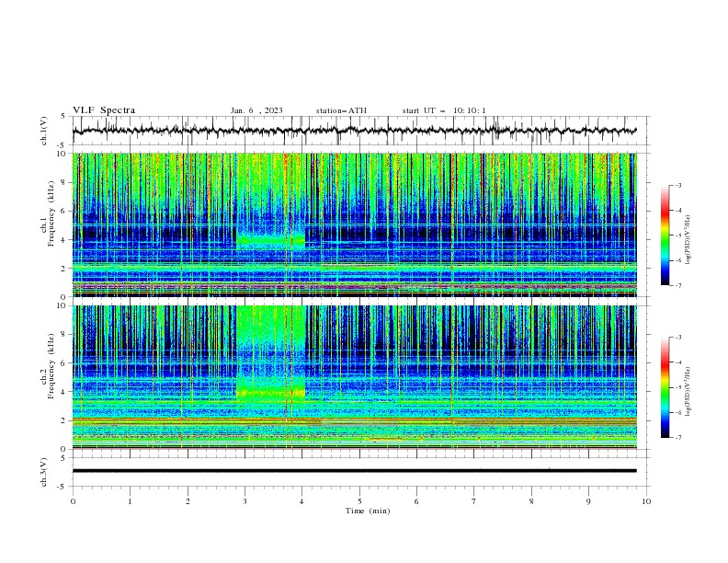728x563 pixels.
Task: Click the "ch.1(V)" axis label
Action: coord(44,131)
